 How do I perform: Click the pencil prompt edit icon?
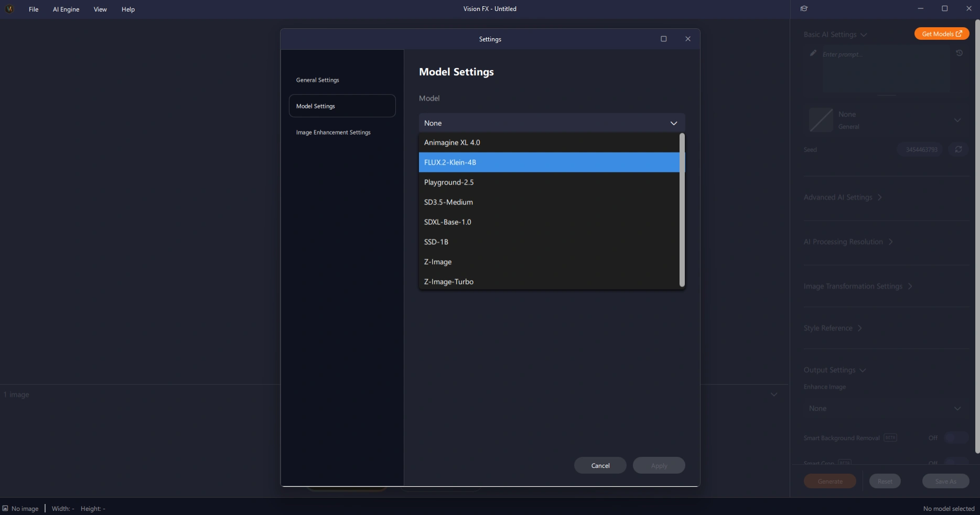point(813,53)
